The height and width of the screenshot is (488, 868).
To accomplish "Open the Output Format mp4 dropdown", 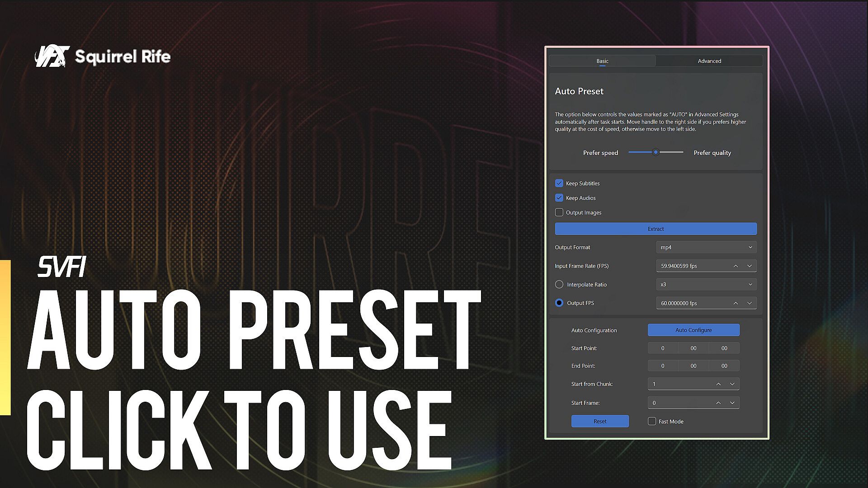I will pyautogui.click(x=706, y=248).
